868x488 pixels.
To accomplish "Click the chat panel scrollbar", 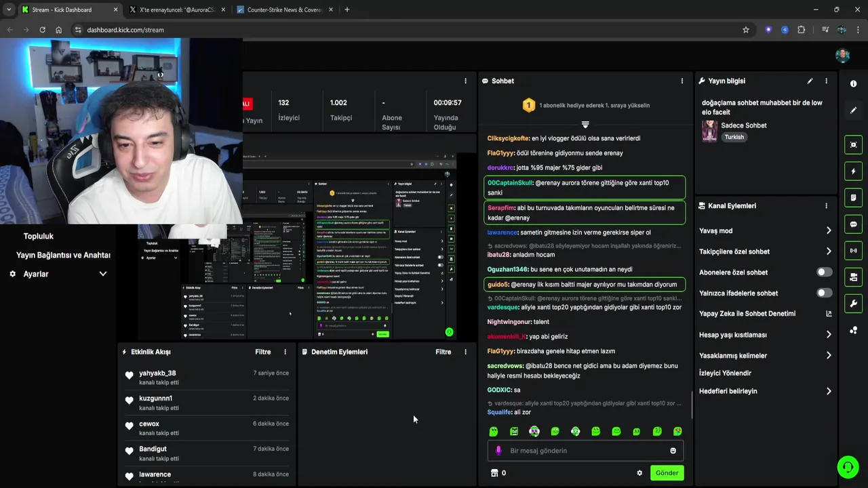I will 692,405.
